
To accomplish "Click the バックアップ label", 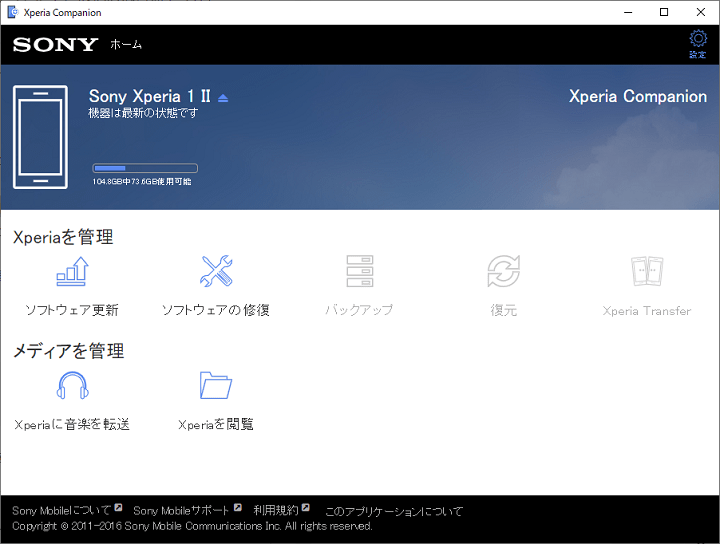I will (360, 310).
